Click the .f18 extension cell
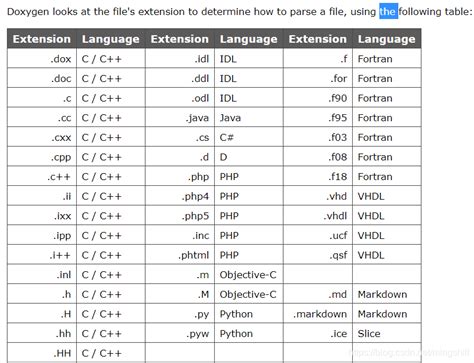The width and height of the screenshot is (474, 363). pyautogui.click(x=318, y=176)
